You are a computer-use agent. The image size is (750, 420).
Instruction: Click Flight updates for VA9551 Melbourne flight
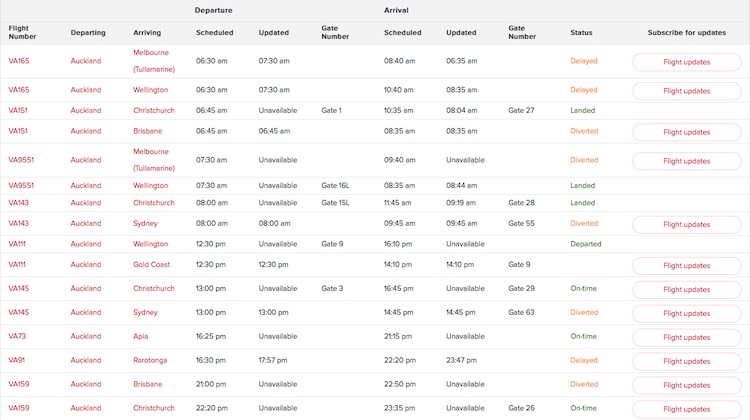pos(686,161)
